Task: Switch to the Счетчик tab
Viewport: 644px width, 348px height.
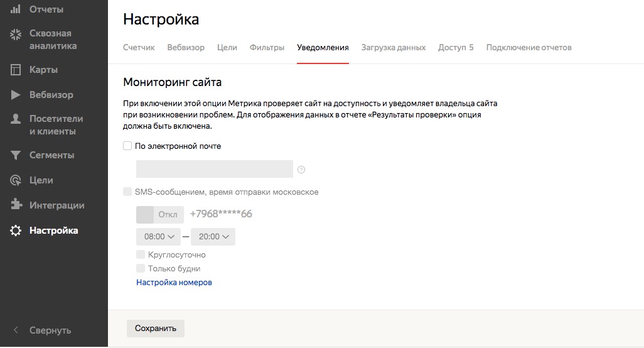Action: pos(139,47)
